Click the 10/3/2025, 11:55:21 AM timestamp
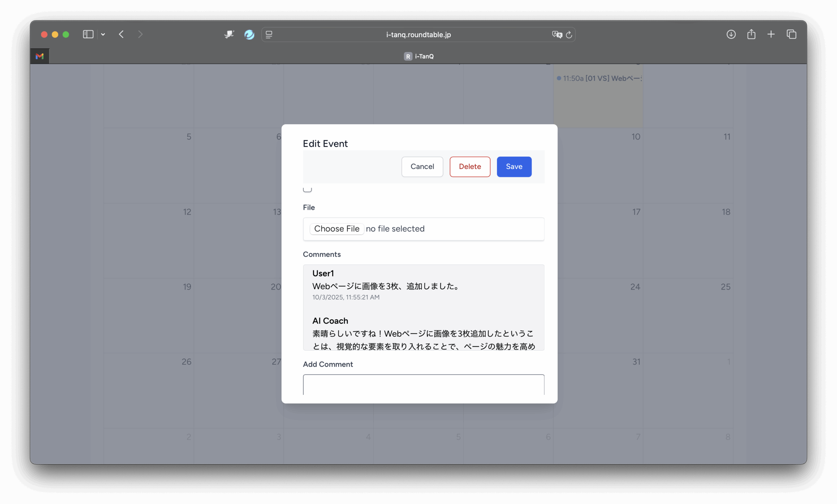The image size is (837, 504). pyautogui.click(x=346, y=297)
